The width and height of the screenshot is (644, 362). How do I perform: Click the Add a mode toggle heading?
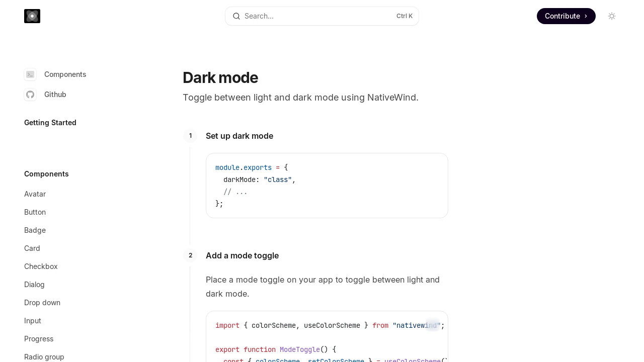[242, 255]
